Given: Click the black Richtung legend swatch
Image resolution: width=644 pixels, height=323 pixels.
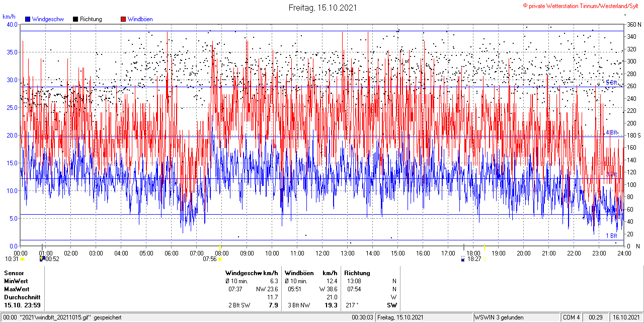Looking at the screenshot, I should click(75, 19).
